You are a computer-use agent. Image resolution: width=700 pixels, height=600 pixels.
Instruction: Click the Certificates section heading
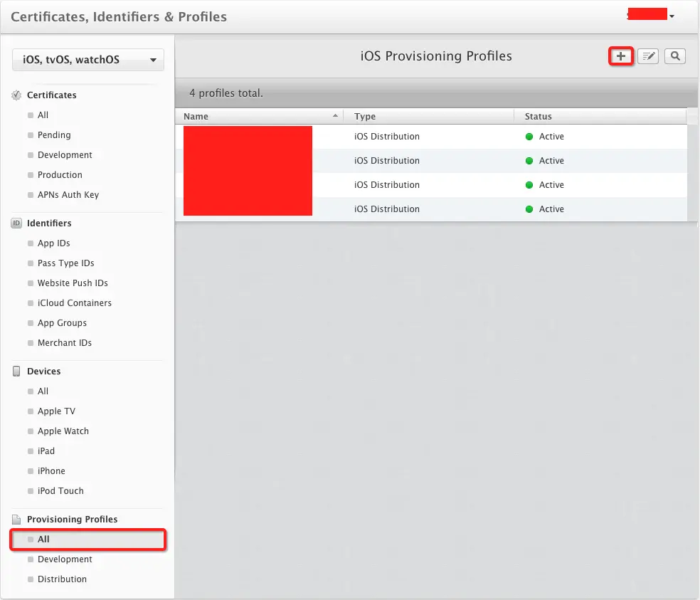pyautogui.click(x=52, y=95)
